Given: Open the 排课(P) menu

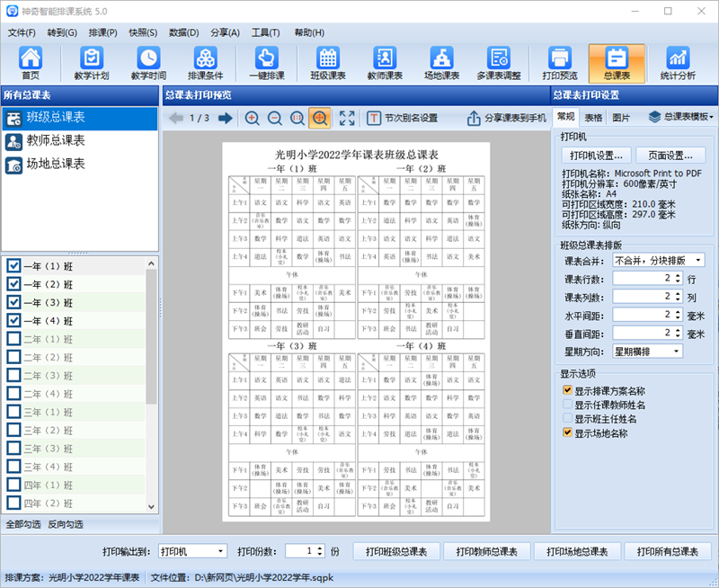Looking at the screenshot, I should point(102,33).
